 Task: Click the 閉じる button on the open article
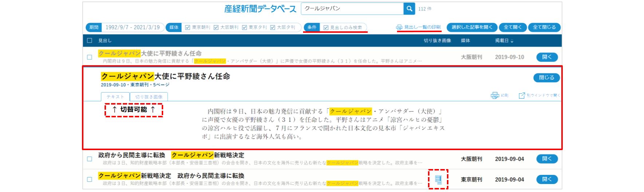pyautogui.click(x=546, y=78)
